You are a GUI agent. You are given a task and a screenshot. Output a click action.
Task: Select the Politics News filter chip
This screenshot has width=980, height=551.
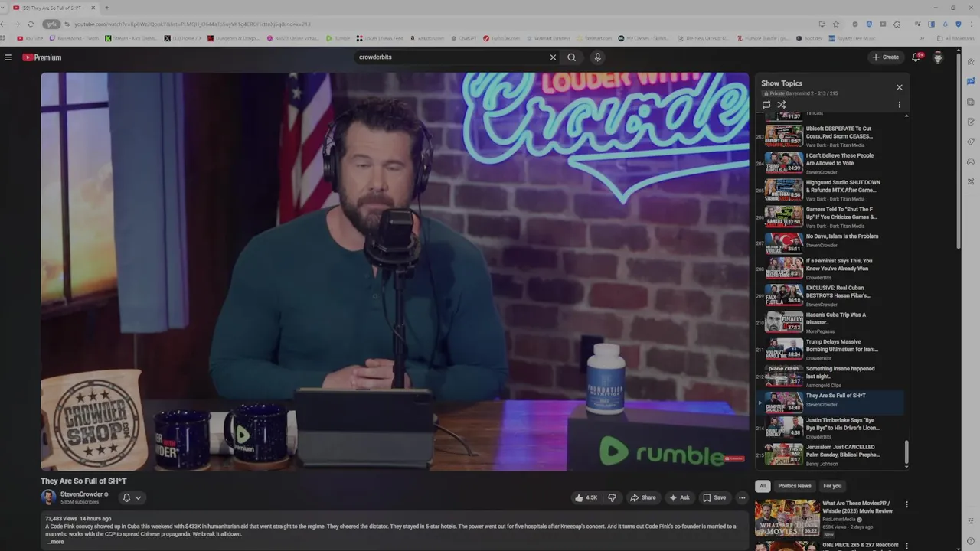[x=795, y=486]
